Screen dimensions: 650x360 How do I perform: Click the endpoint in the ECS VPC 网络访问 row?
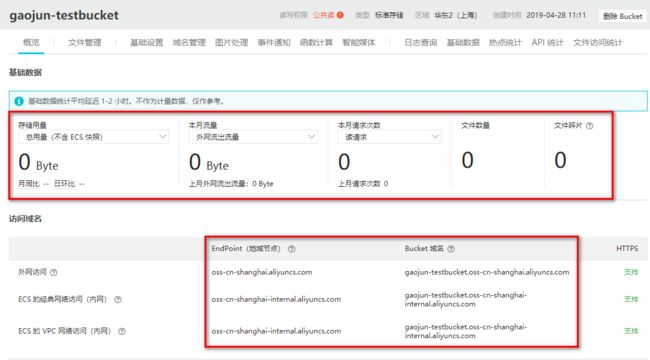[276, 331]
